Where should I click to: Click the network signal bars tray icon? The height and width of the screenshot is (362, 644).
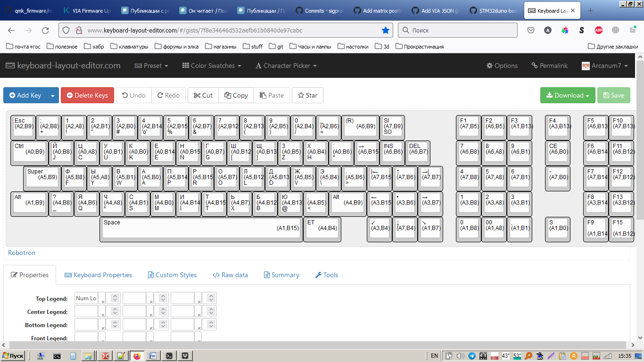point(608,356)
